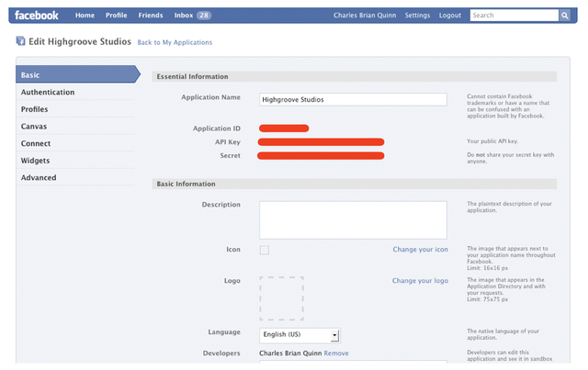Select the Profiles sidebar tab
The image size is (588, 370).
coord(75,109)
